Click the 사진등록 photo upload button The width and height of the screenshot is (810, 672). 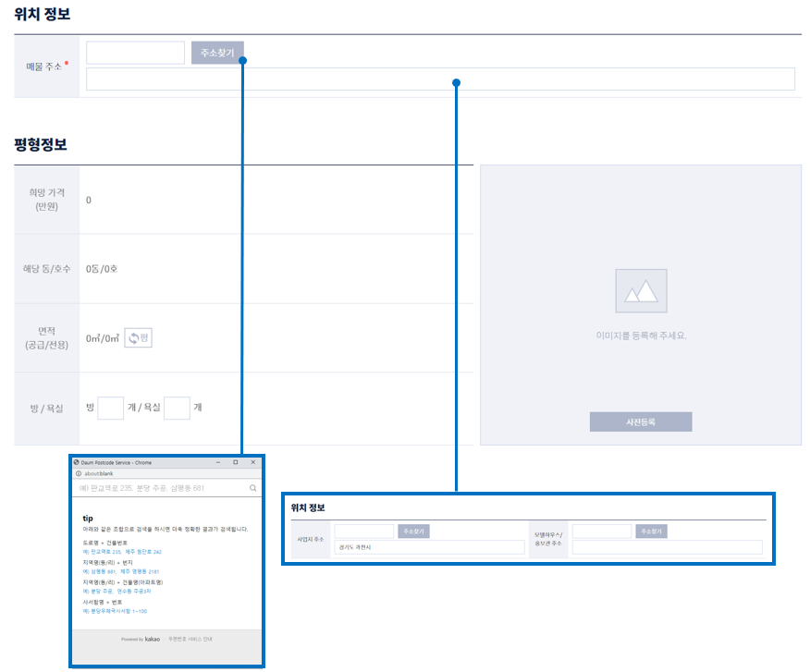[x=640, y=422]
